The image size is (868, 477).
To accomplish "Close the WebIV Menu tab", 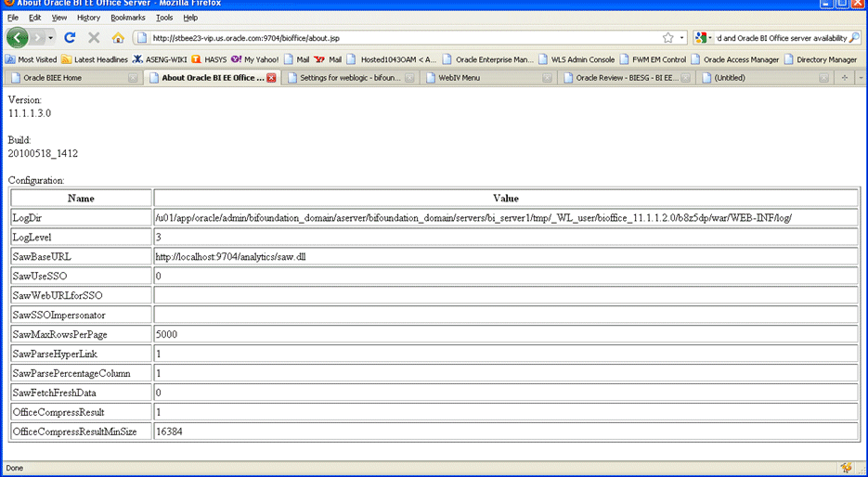I will 548,78.
